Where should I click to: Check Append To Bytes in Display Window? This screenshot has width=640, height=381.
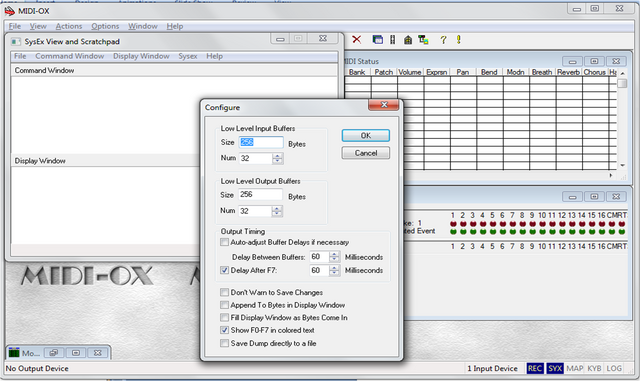pyautogui.click(x=224, y=305)
